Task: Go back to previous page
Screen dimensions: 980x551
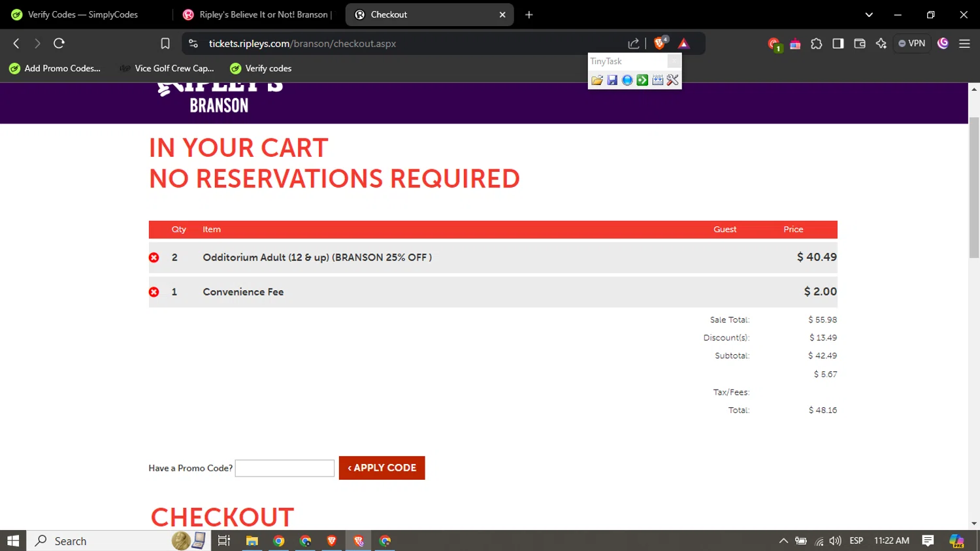Action: (16, 44)
